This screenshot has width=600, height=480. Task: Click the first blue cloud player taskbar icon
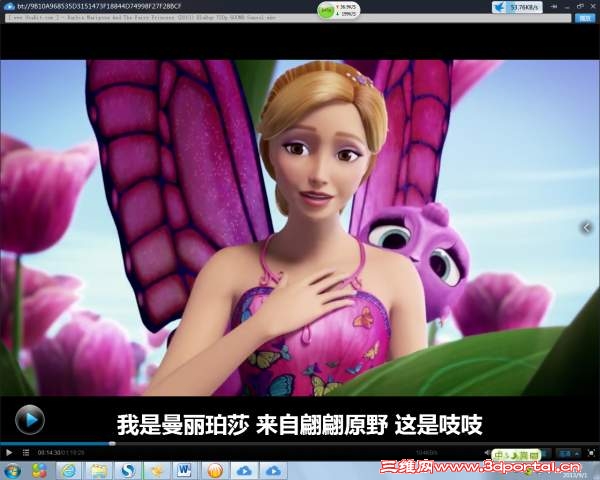[244, 470]
